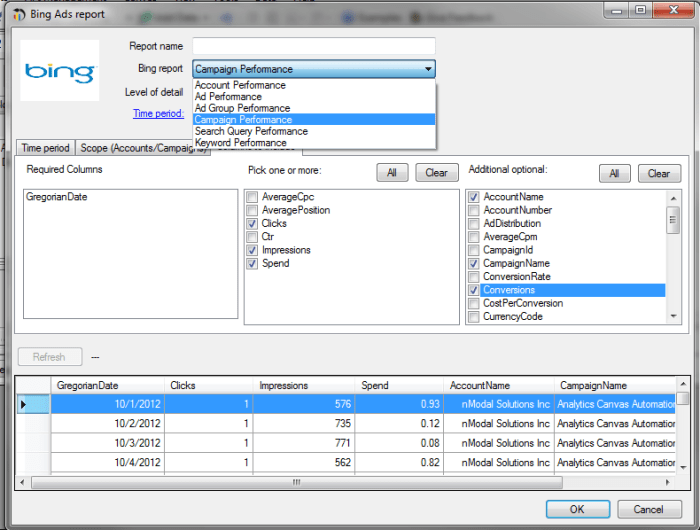Select Account Performance from the dropdown list
The height and width of the screenshot is (530, 700).
coord(314,85)
